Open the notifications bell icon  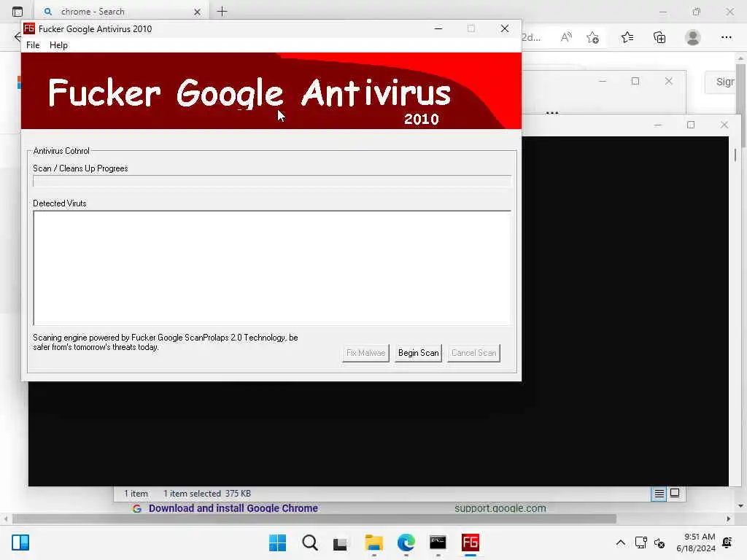coord(727,542)
